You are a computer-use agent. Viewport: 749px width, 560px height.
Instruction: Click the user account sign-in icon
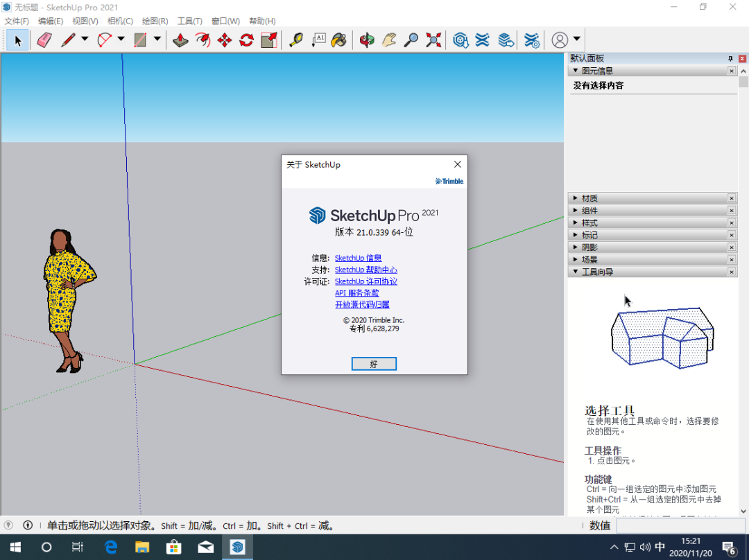(560, 40)
